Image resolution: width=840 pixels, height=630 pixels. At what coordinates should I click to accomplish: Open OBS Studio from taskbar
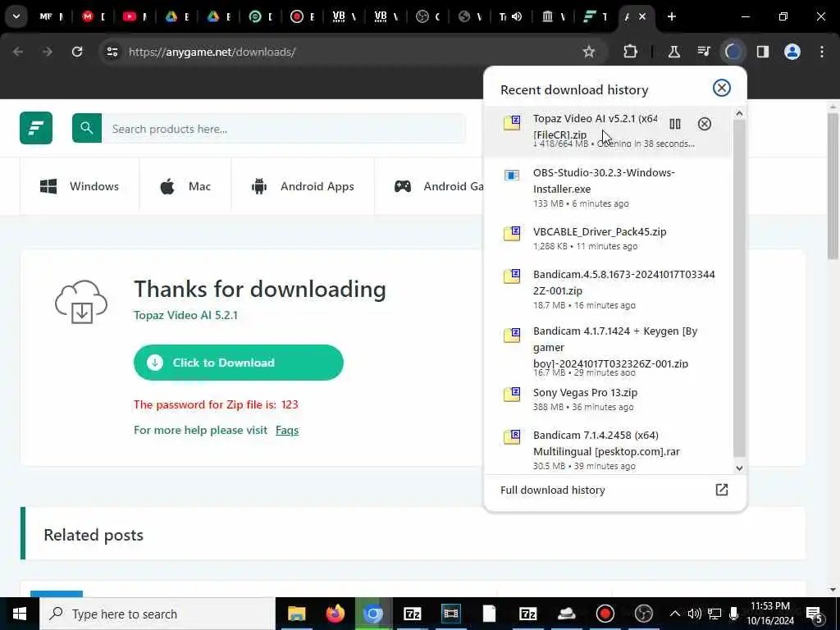644,614
